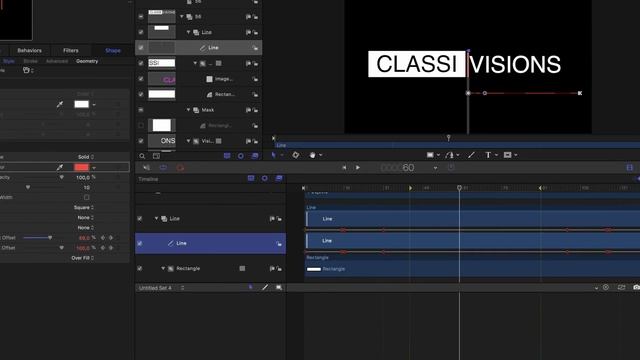The image size is (640, 360).
Task: Switch to the Advanced sub-tab
Action: (x=57, y=61)
